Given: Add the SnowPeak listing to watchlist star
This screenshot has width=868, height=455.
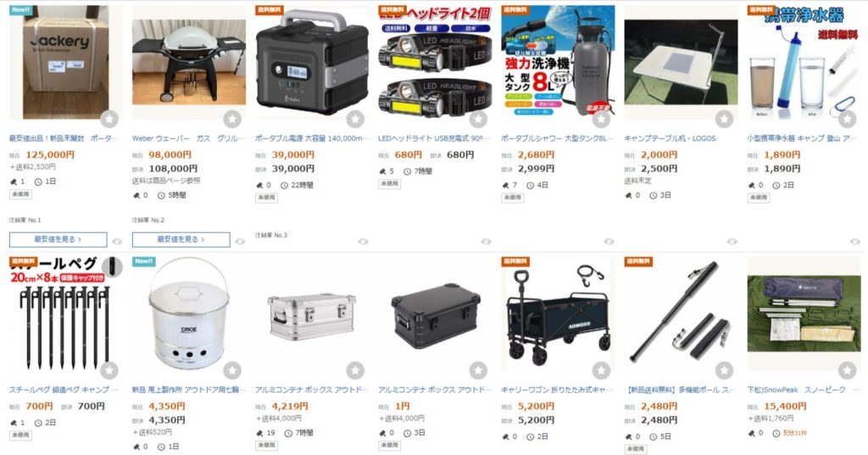Looking at the screenshot, I should pos(847,369).
